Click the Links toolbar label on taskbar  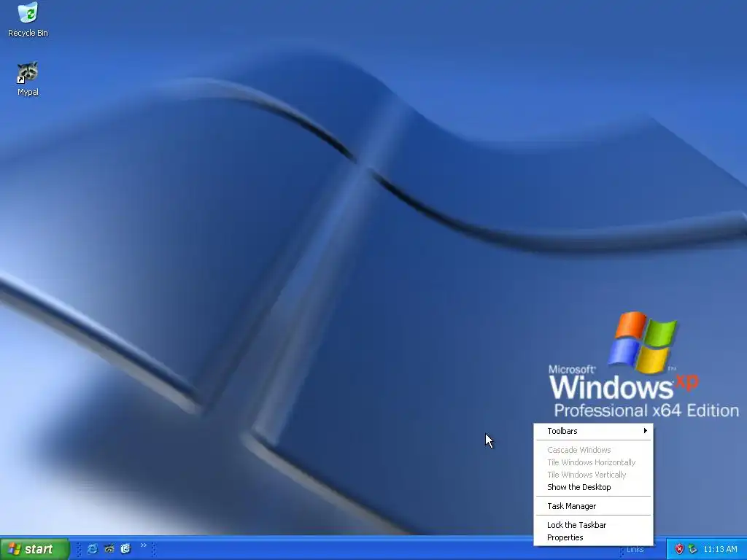point(635,550)
